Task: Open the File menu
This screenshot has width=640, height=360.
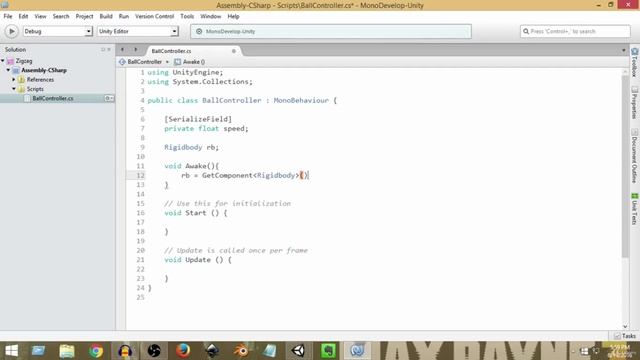Action: click(8, 16)
